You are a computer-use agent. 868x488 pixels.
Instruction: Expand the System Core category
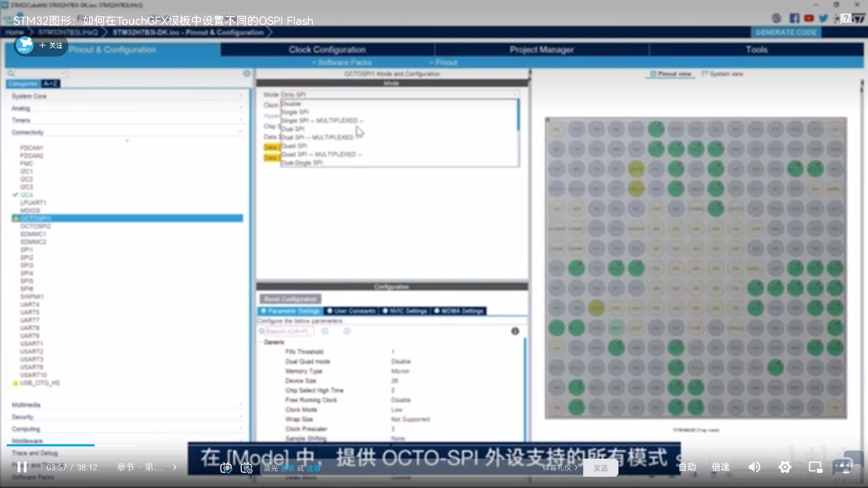127,96
